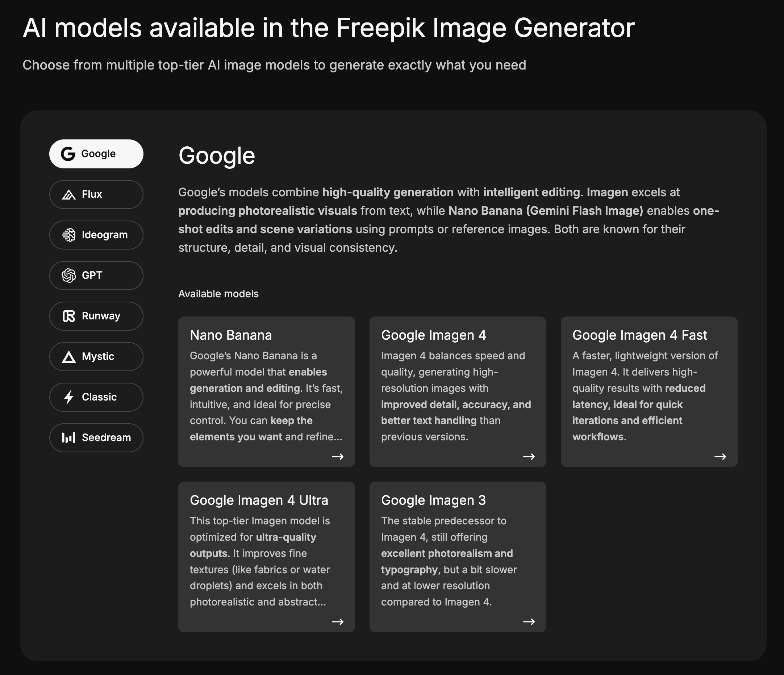Choose the Google Imagen 4 Fast title

click(x=639, y=335)
